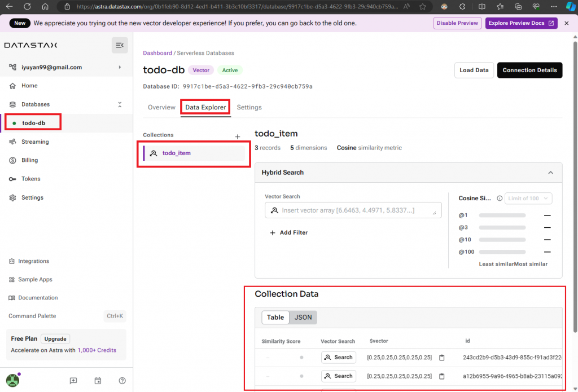
Task: Open the Limit of 100 dropdown
Action: [528, 198]
